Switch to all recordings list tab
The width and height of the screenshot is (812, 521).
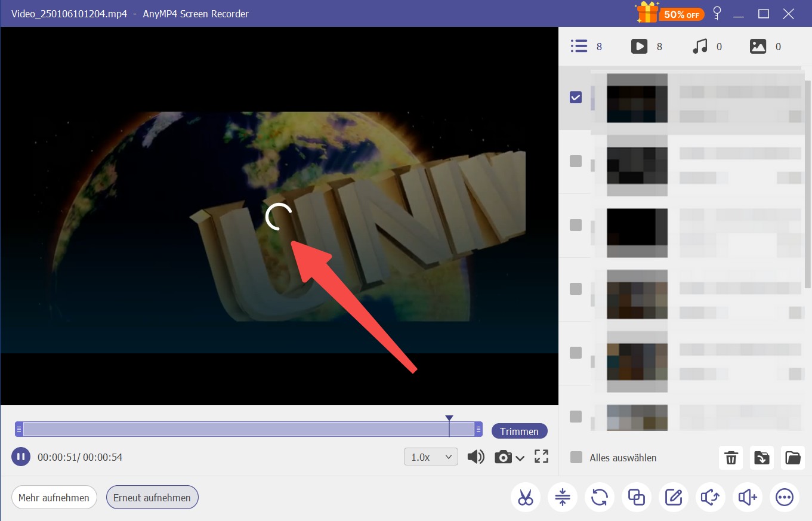click(586, 46)
